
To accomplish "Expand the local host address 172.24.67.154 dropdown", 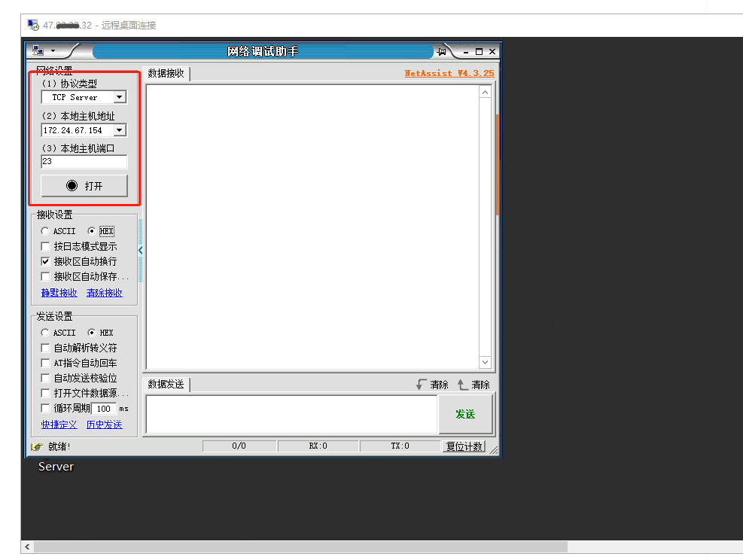I will (x=120, y=129).
